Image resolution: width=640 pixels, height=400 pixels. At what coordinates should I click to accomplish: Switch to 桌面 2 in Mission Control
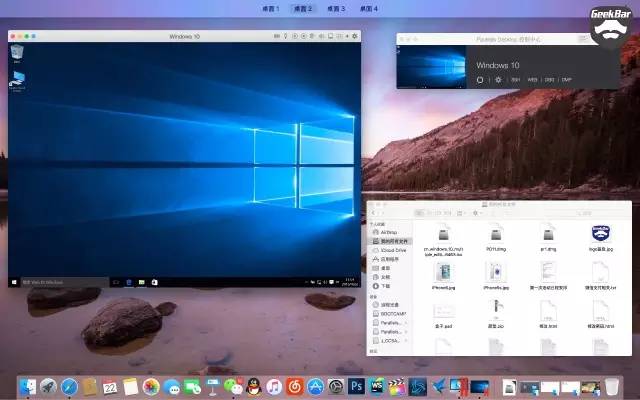pyautogui.click(x=303, y=8)
